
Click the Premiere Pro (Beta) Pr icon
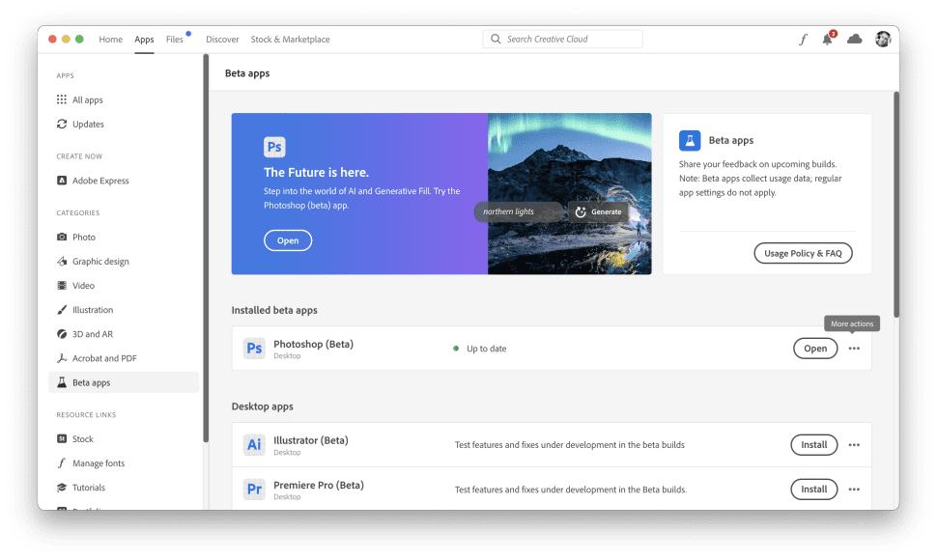pyautogui.click(x=254, y=489)
